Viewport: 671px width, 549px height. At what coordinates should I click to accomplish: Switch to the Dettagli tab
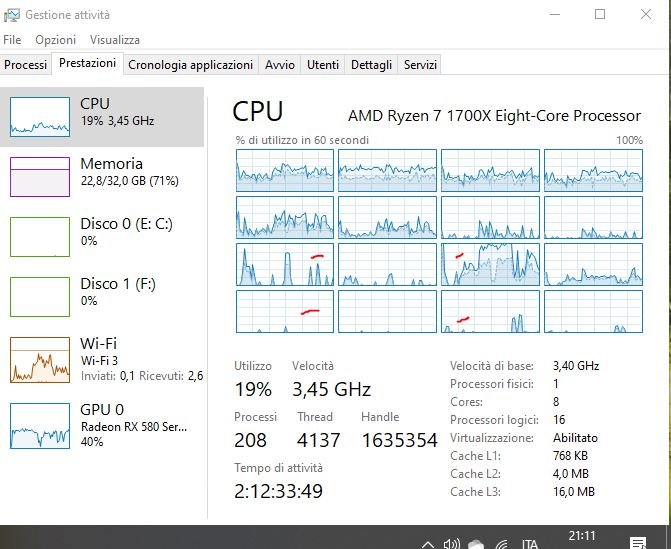(371, 65)
